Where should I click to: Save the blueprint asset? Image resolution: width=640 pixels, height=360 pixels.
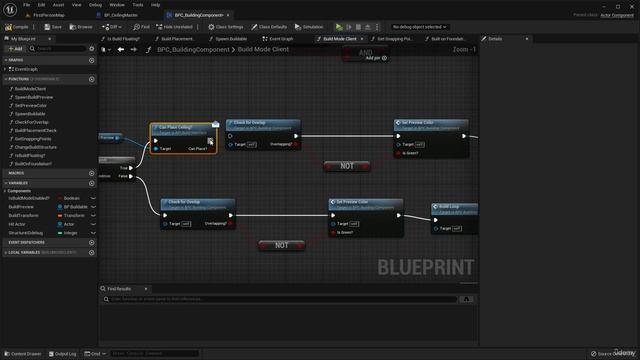(x=53, y=27)
